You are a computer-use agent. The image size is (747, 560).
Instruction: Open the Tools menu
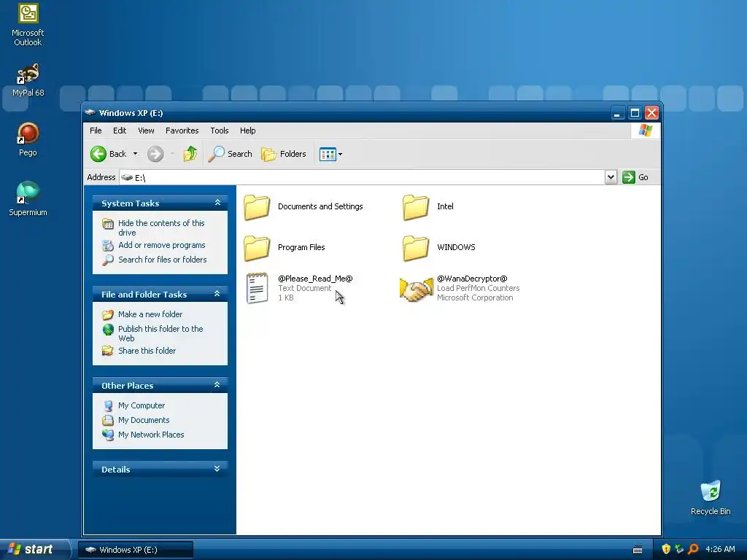[220, 131]
